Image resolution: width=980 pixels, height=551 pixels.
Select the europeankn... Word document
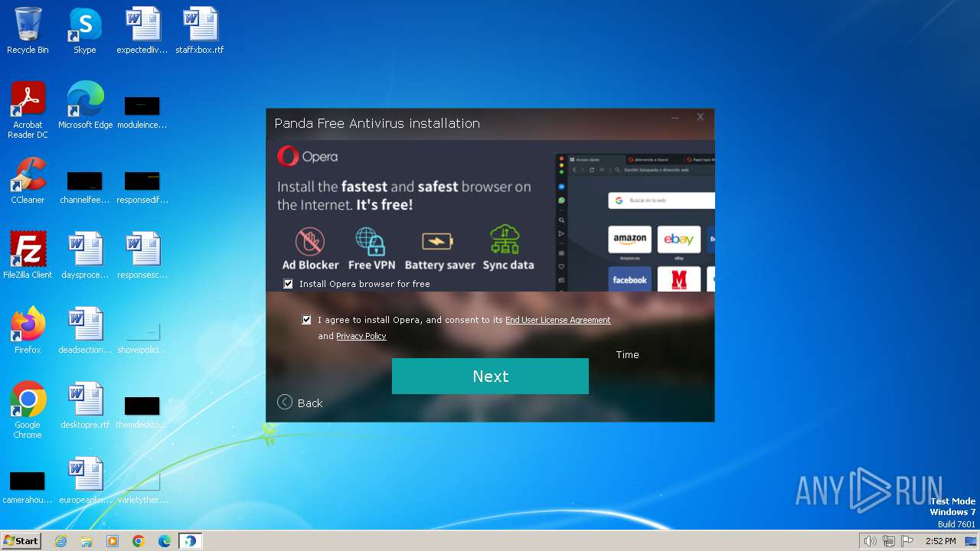[x=85, y=481]
